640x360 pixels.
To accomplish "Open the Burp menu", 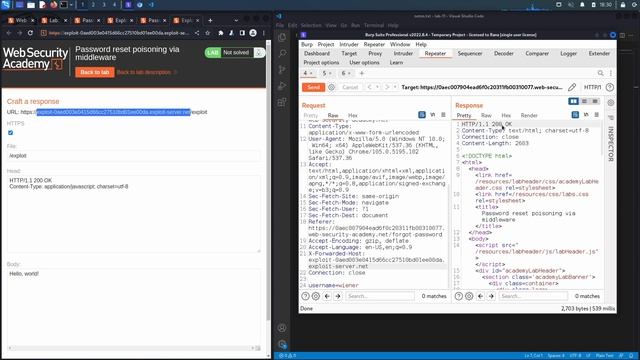I will click(x=307, y=44).
